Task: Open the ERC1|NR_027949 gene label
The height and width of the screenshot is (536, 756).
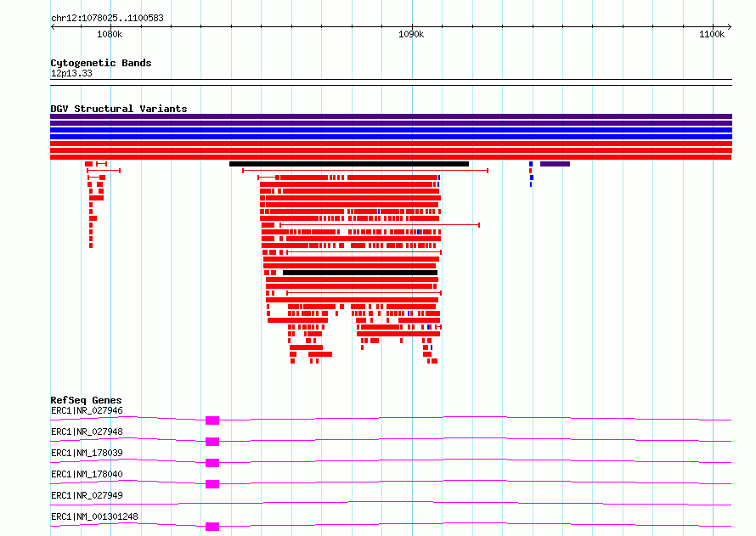Action: 87,495
